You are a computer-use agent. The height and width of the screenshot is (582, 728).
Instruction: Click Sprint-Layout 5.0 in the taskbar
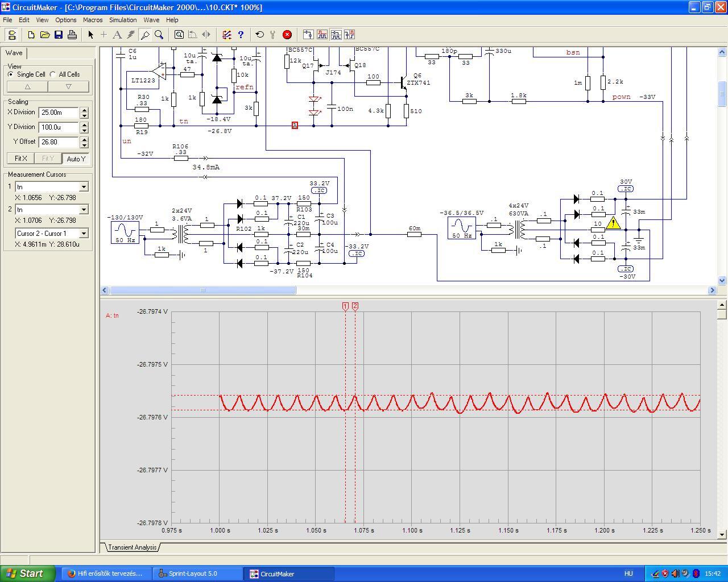click(192, 573)
